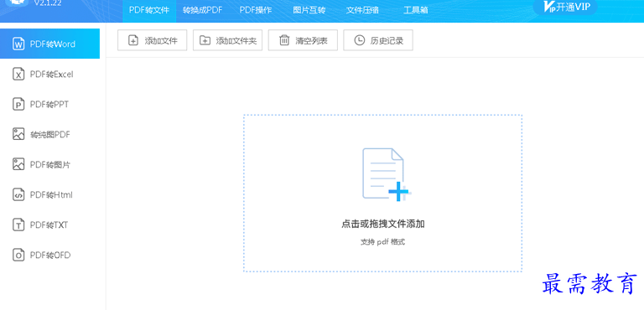The height and width of the screenshot is (310, 644).
Task: Click 点击或拖拽文件添加 text
Action: coord(382,225)
